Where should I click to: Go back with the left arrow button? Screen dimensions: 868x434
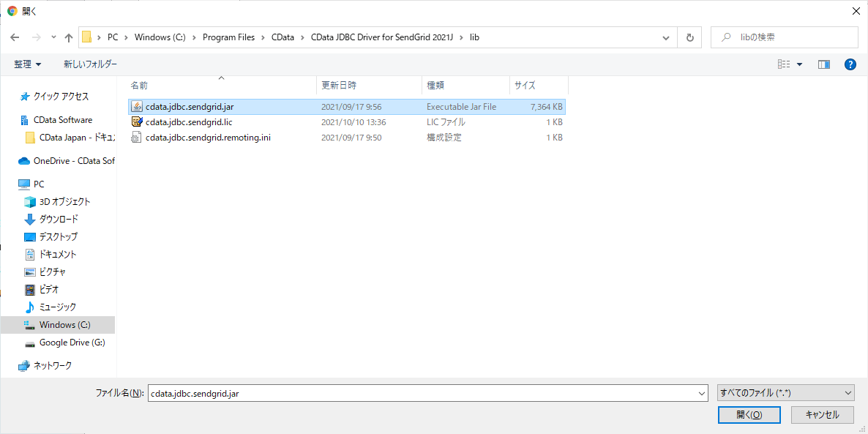[x=15, y=37]
